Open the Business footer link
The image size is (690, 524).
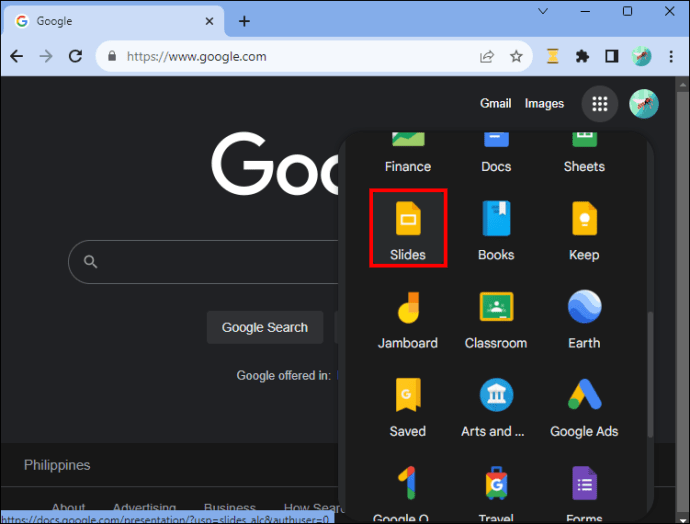[230, 508]
